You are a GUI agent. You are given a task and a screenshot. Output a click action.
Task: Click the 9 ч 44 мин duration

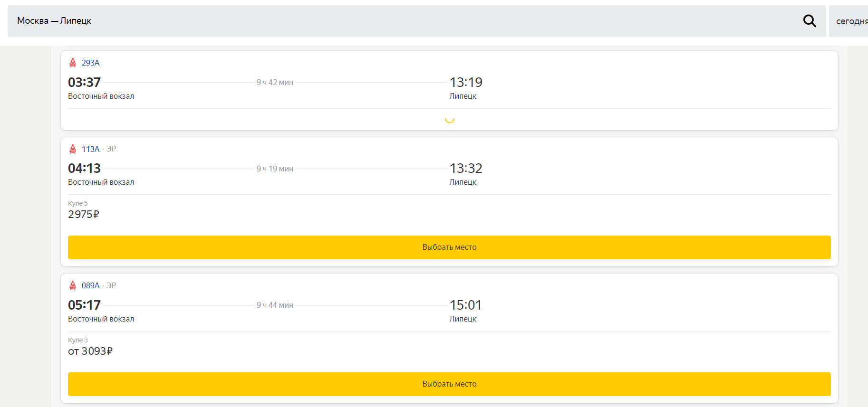[275, 305]
